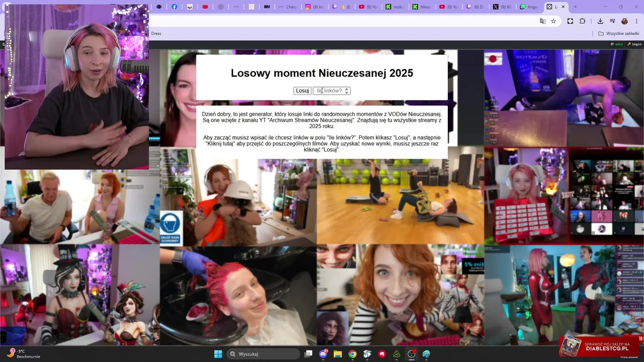
Task: Open the OBS Studio taskbar icon
Action: click(412, 354)
